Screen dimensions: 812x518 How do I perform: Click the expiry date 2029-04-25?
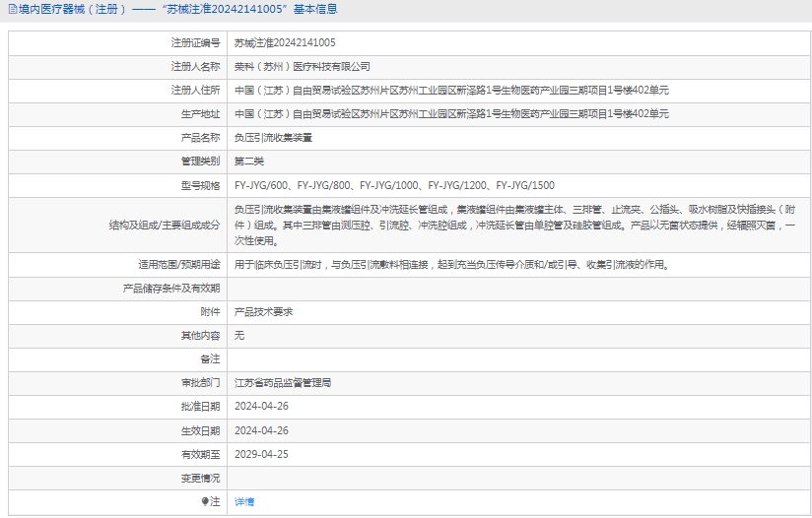coord(261,454)
